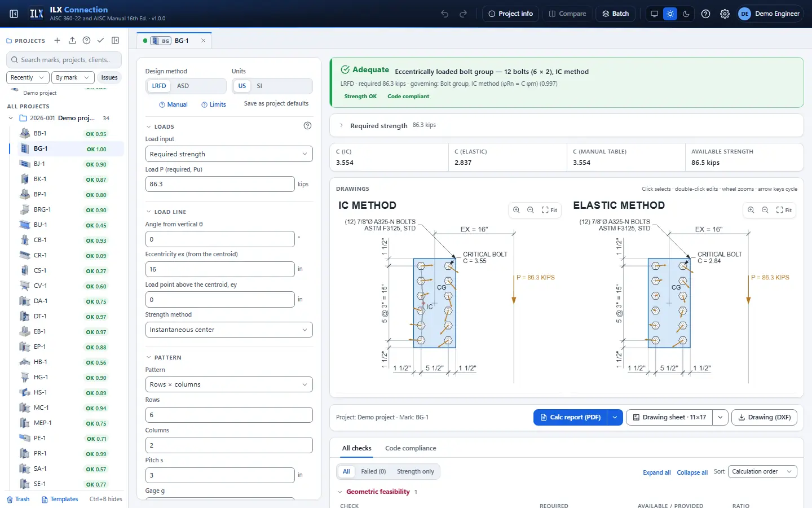
Task: Switch to dark theme
Action: tap(686, 14)
